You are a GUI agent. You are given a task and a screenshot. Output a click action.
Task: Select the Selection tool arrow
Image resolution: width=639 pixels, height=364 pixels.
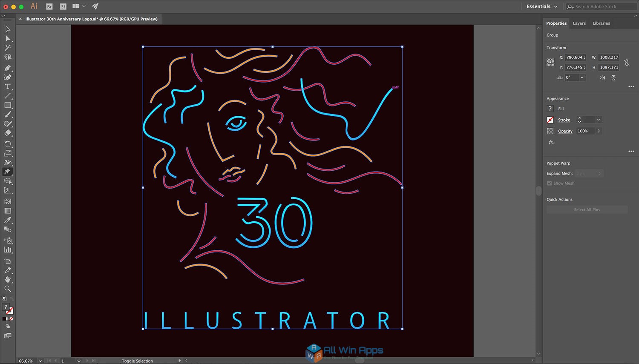point(8,29)
